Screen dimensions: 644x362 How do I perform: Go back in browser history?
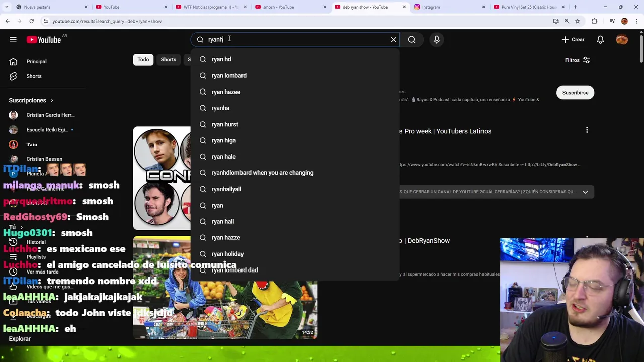tap(7, 21)
